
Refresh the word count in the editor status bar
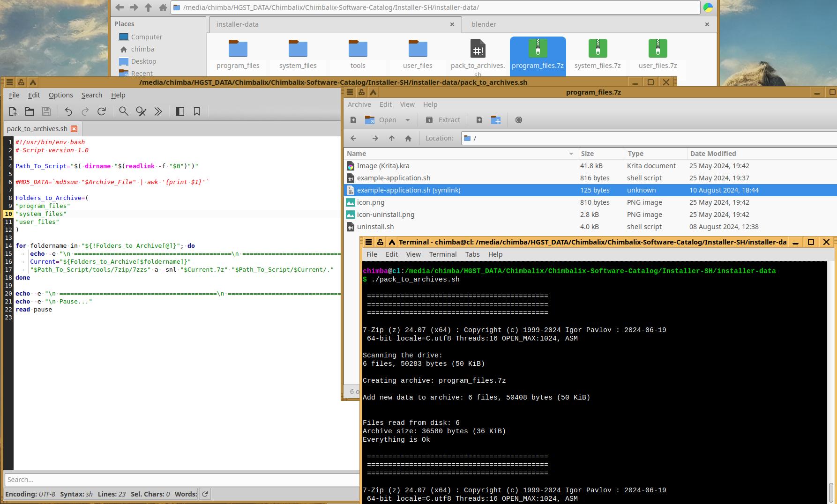tap(205, 494)
